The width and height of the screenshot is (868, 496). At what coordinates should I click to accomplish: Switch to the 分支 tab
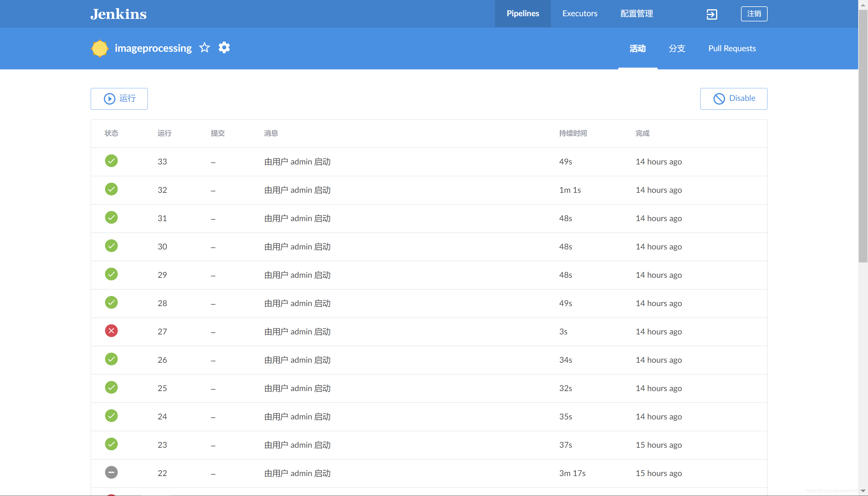(x=677, y=48)
